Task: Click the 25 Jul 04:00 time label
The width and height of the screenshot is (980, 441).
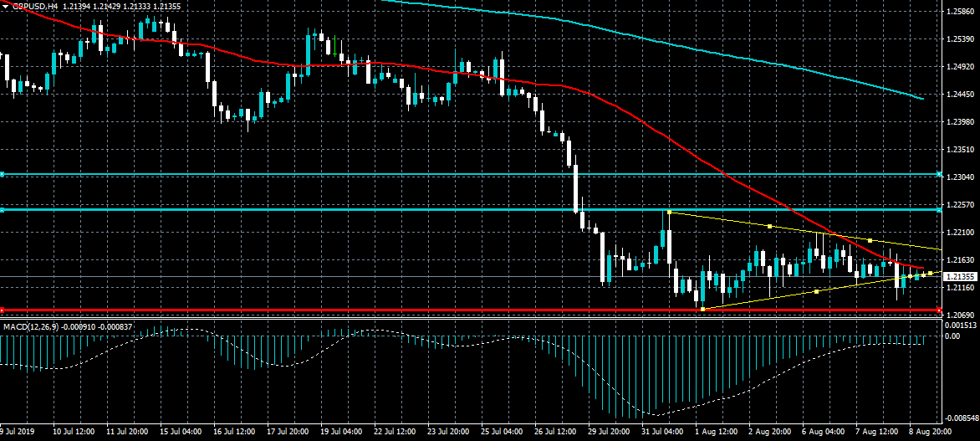Action: point(503,432)
